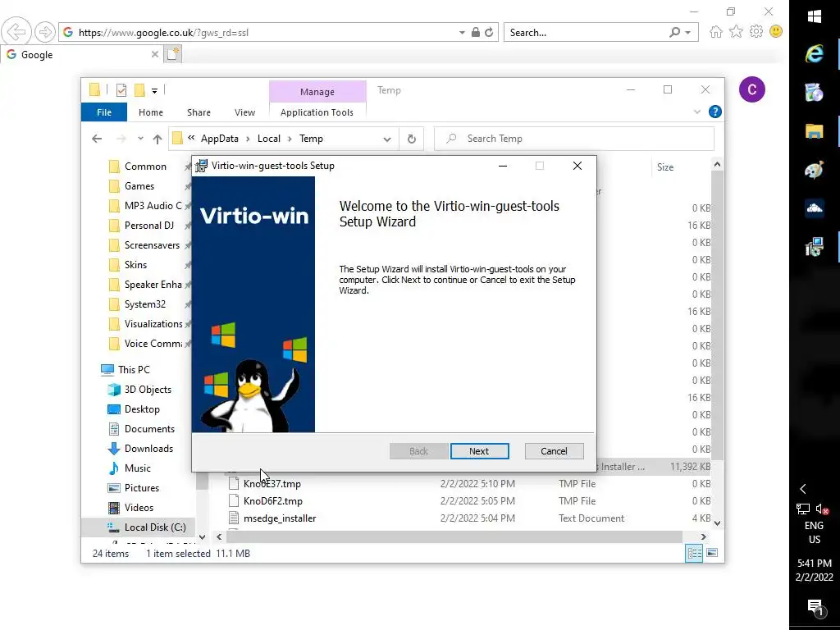Click the Internet Explorer search box
The height and width of the screenshot is (630, 840).
(x=584, y=33)
